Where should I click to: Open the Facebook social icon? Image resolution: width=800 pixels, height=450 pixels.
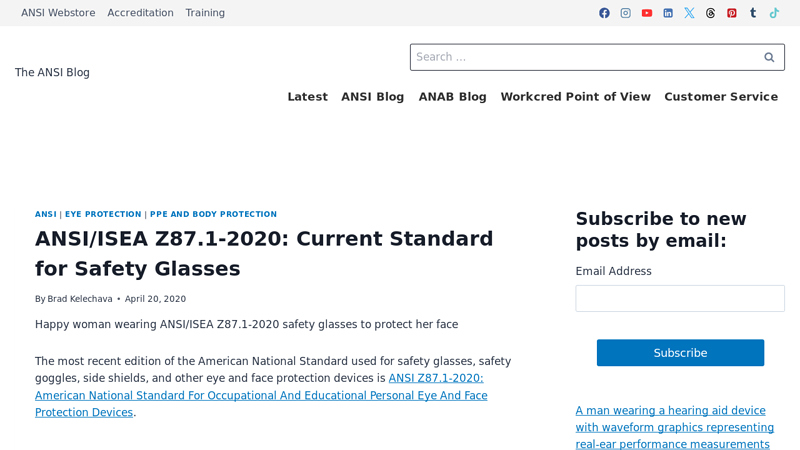tap(604, 13)
